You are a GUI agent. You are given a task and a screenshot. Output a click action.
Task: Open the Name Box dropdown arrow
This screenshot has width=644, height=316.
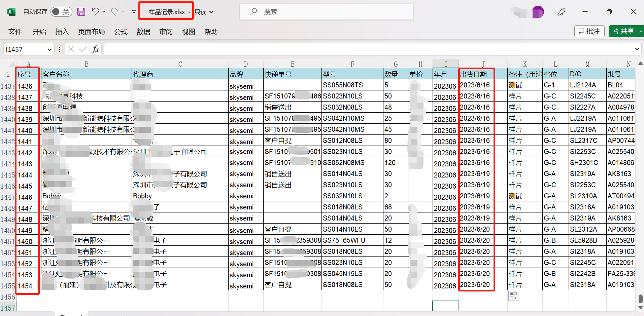[49, 50]
